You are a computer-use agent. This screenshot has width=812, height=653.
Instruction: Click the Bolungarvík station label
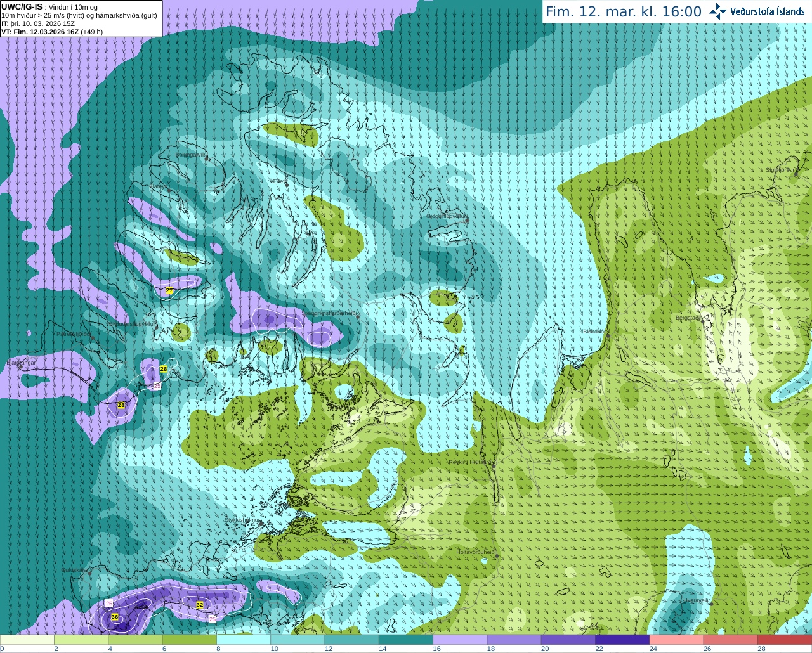point(191,155)
